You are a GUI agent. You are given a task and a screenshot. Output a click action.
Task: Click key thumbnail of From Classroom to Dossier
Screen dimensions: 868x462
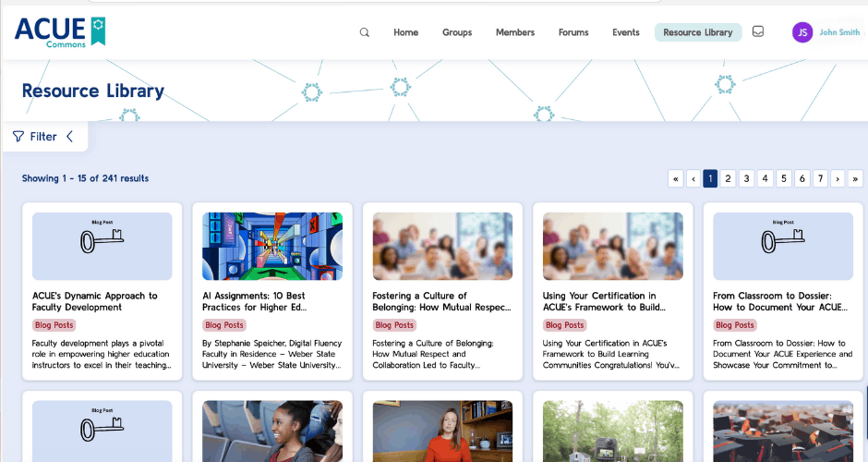click(x=783, y=246)
